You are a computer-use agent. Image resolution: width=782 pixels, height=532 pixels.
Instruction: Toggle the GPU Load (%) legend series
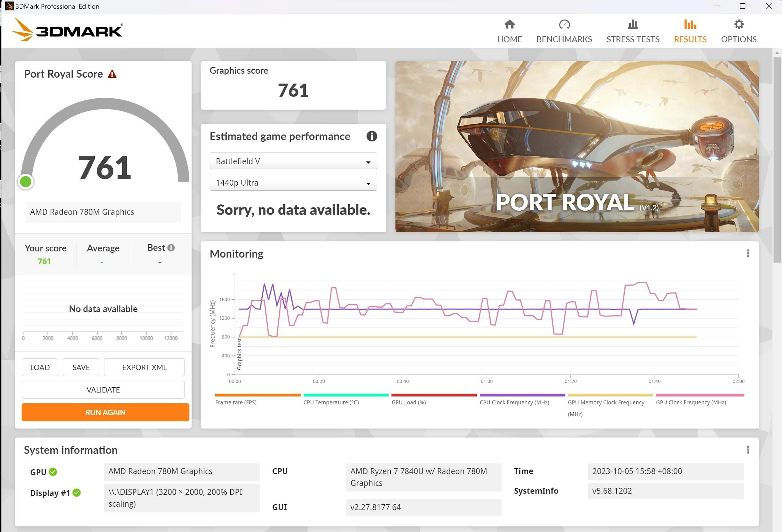tap(408, 402)
